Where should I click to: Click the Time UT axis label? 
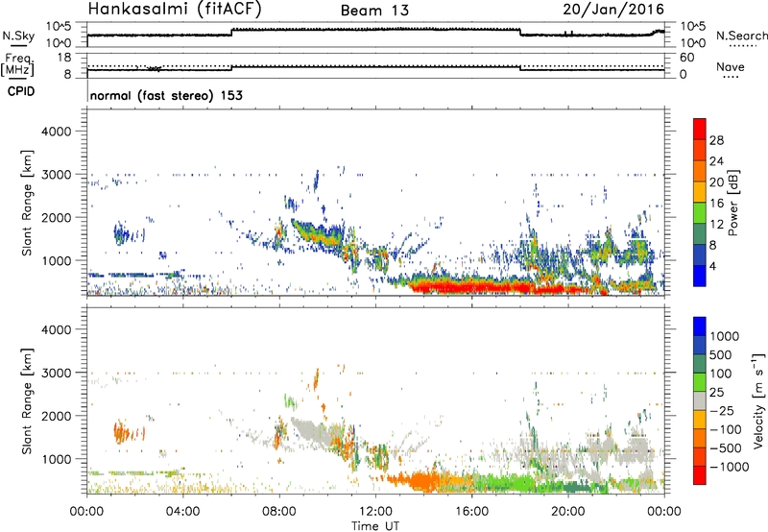tap(375, 526)
